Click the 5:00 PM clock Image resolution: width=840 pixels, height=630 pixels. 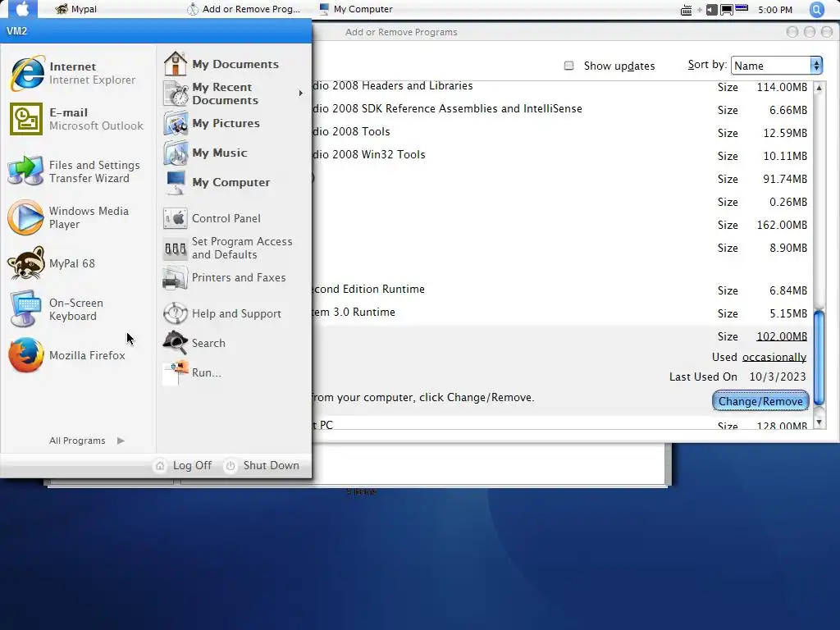(774, 10)
